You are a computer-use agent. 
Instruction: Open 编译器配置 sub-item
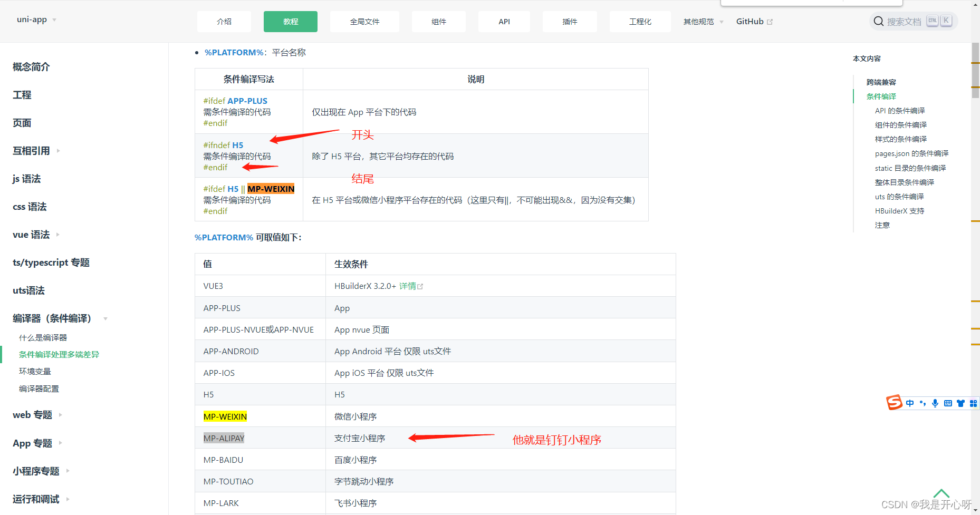pos(39,388)
